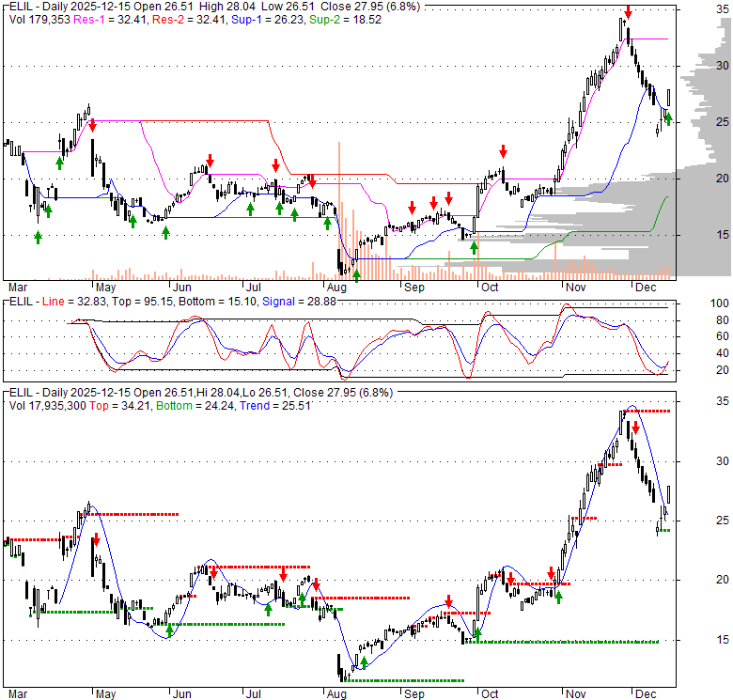Viewport: 733px width, 700px height.
Task: Click the green buy arrow beside the latest December candle in top chart
Action: [x=668, y=119]
